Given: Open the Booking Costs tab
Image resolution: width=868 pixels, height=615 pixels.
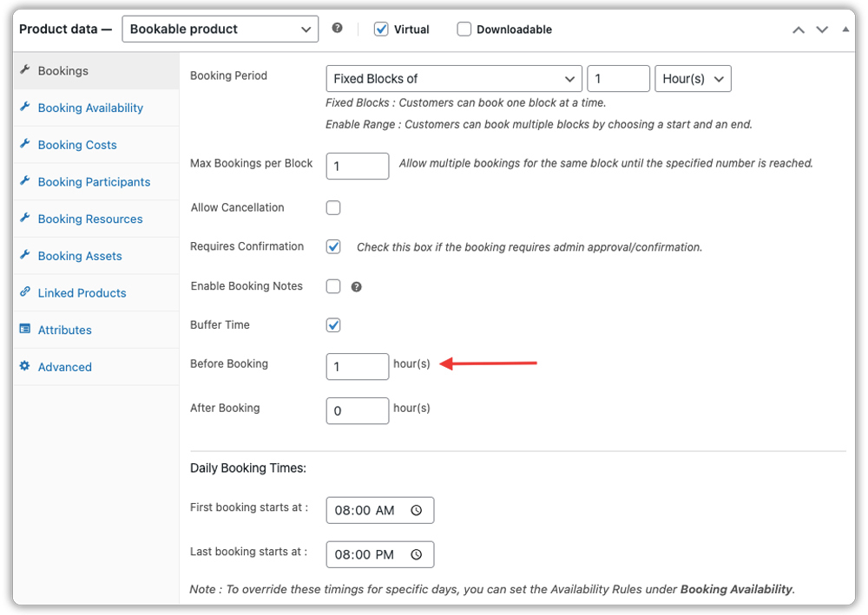Looking at the screenshot, I should click(77, 145).
